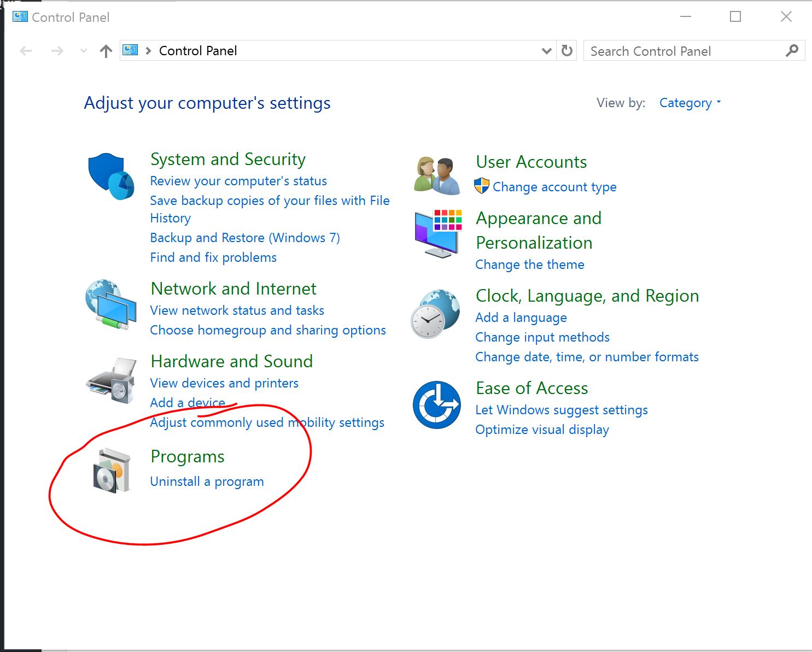
Task: Refresh the Control Panel view
Action: [567, 51]
